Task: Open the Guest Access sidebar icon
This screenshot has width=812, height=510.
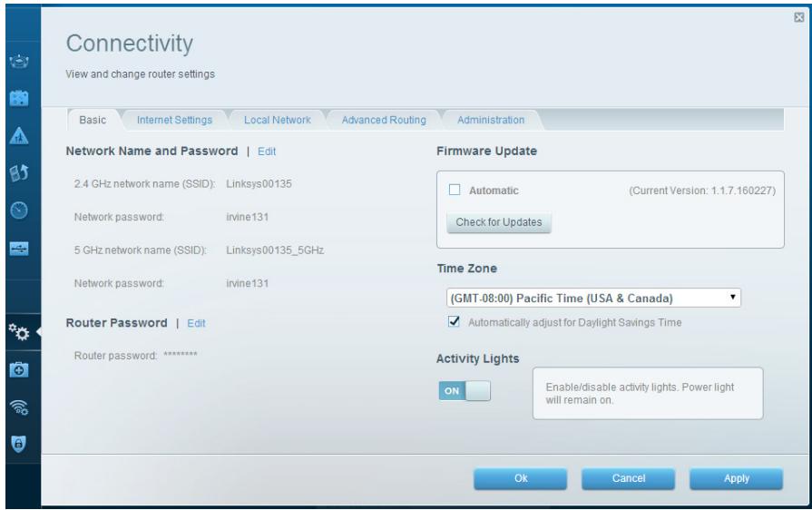Action: click(x=19, y=98)
